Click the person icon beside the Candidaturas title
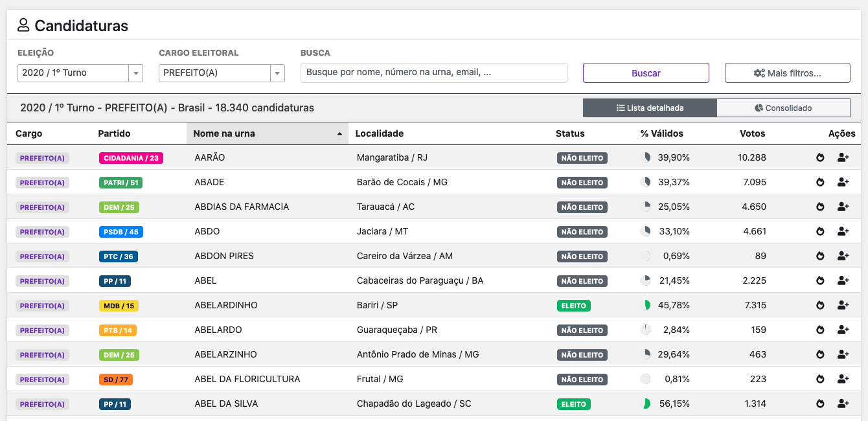 tap(24, 25)
